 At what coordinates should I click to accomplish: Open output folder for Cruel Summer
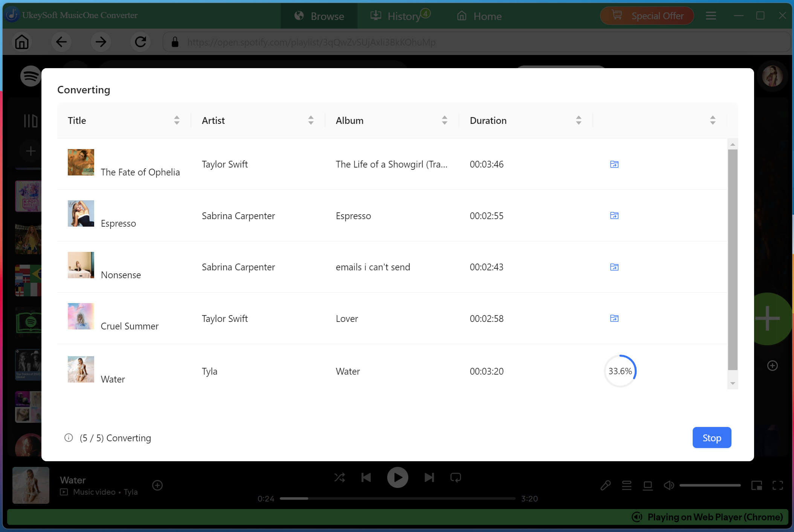(614, 318)
